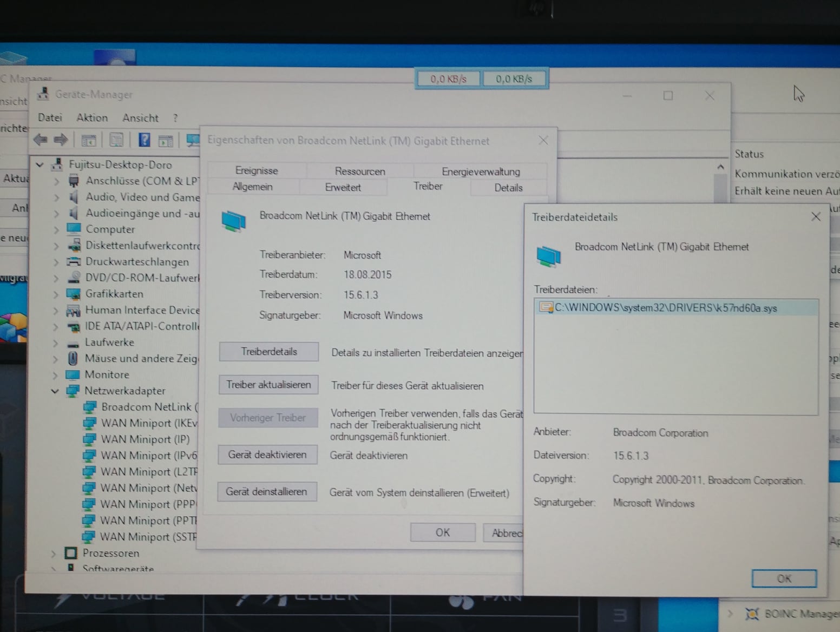
Task: Click the Broadcom NetLink adapter icon in tree
Action: tap(90, 407)
